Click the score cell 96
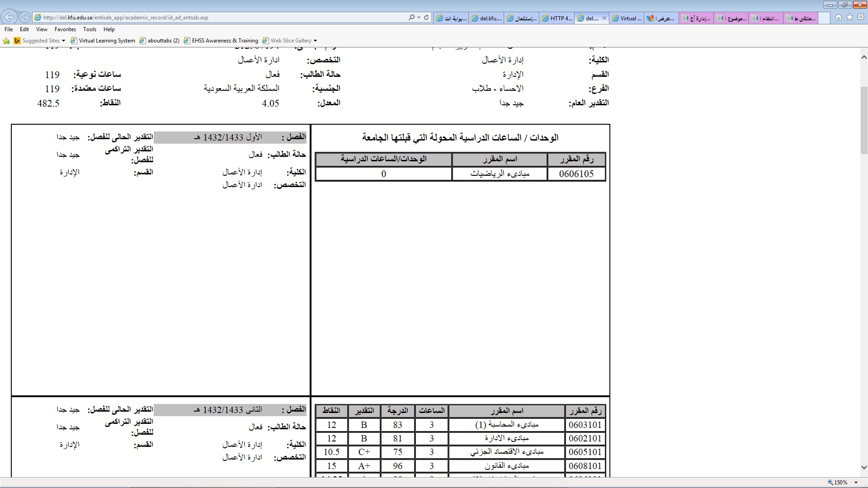This screenshot has width=868, height=488. 397,466
